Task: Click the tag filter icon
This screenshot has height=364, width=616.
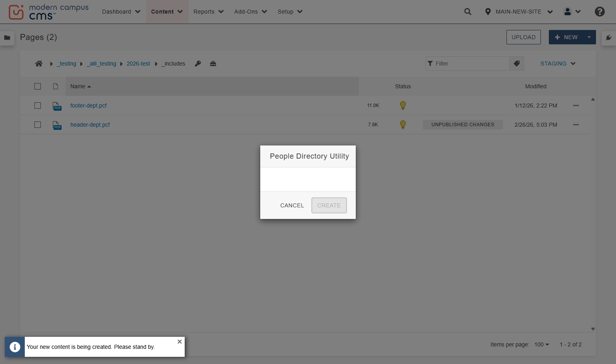Action: coord(516,64)
